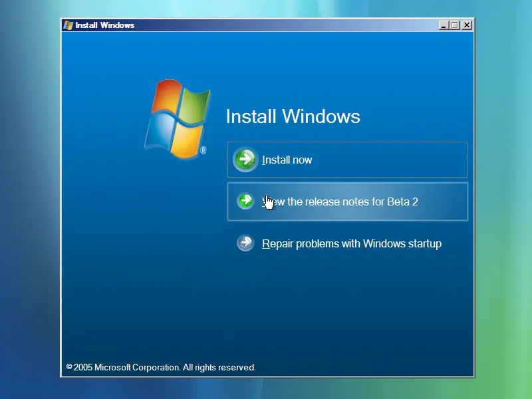Click the Windows flag icon in title bar
Image resolution: width=532 pixels, height=399 pixels.
click(x=68, y=25)
